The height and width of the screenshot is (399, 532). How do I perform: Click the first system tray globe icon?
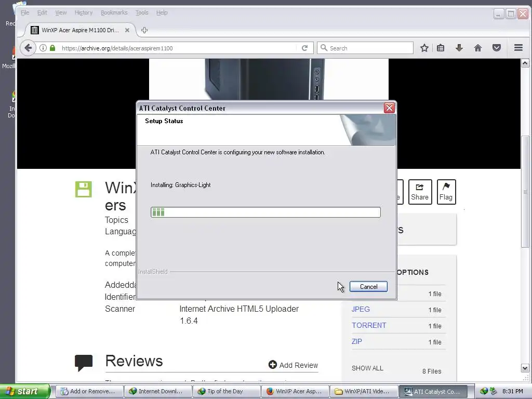coord(484,391)
